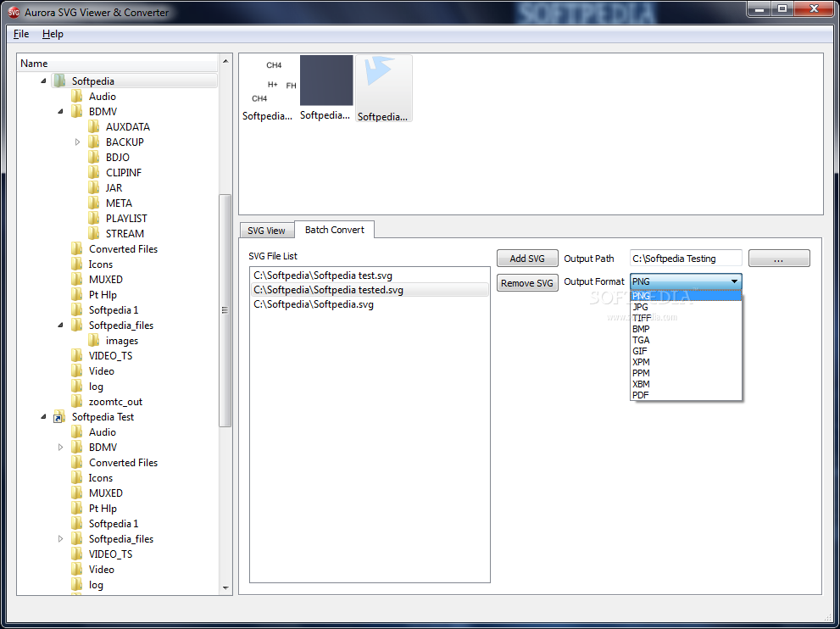This screenshot has width=840, height=629.
Task: Click the BDJO folder icon
Action: click(93, 157)
